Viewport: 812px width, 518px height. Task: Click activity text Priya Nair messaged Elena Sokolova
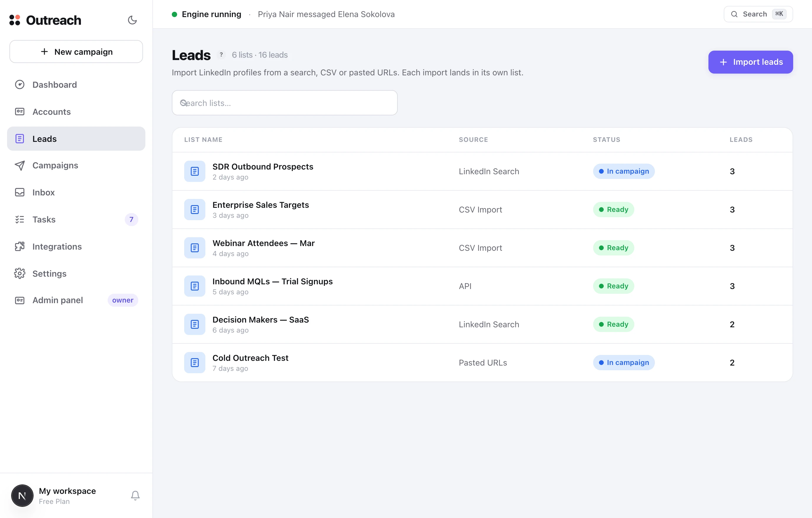[x=326, y=14]
